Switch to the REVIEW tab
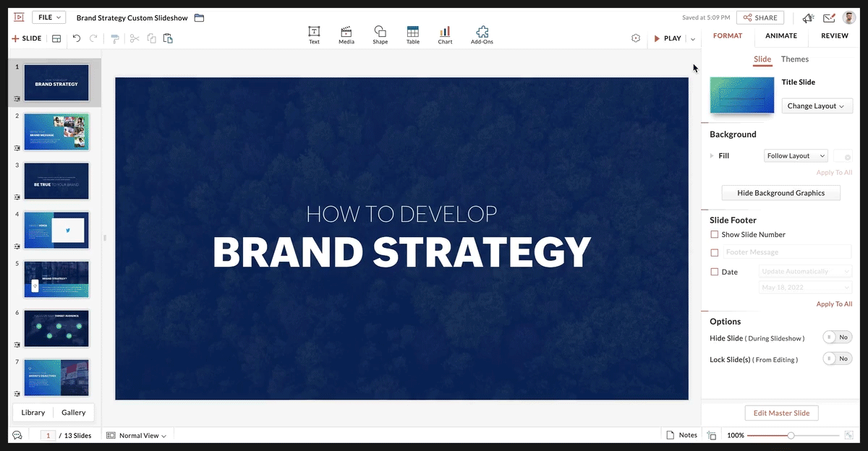 click(835, 36)
